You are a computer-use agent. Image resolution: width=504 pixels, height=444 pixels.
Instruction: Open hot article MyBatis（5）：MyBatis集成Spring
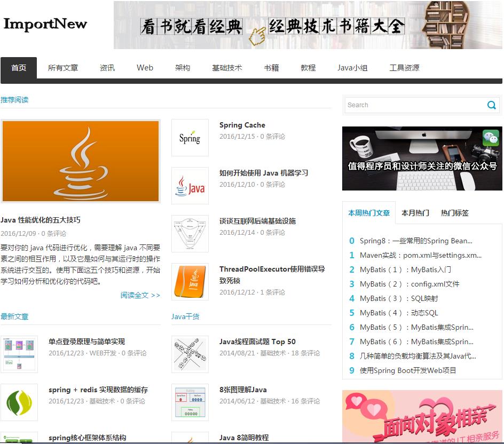click(416, 327)
